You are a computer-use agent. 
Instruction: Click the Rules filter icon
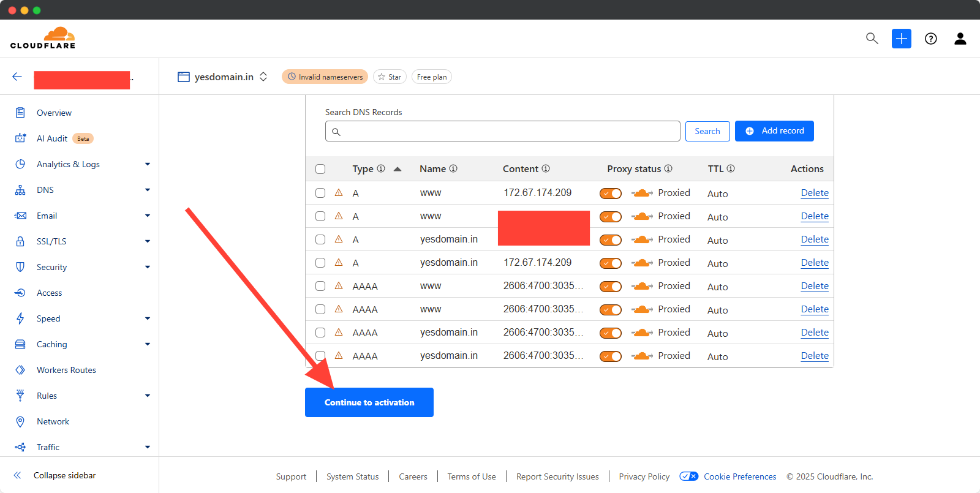(x=20, y=396)
